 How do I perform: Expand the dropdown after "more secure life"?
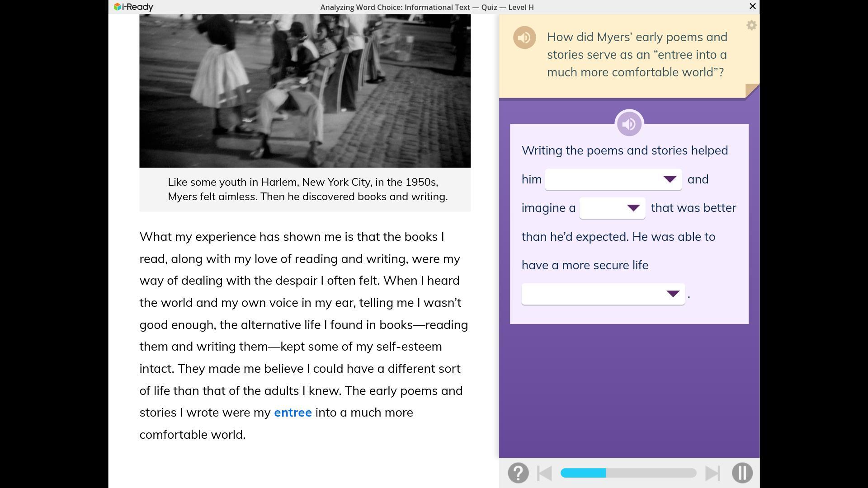tap(603, 294)
